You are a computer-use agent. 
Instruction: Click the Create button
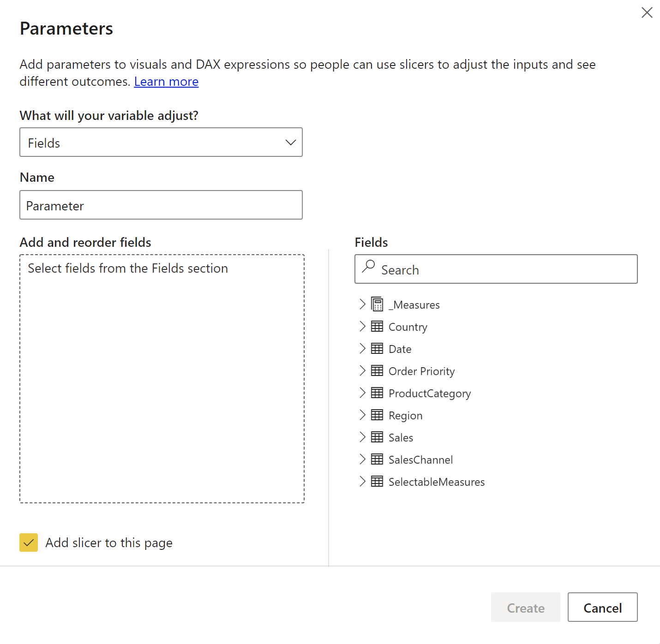click(526, 607)
